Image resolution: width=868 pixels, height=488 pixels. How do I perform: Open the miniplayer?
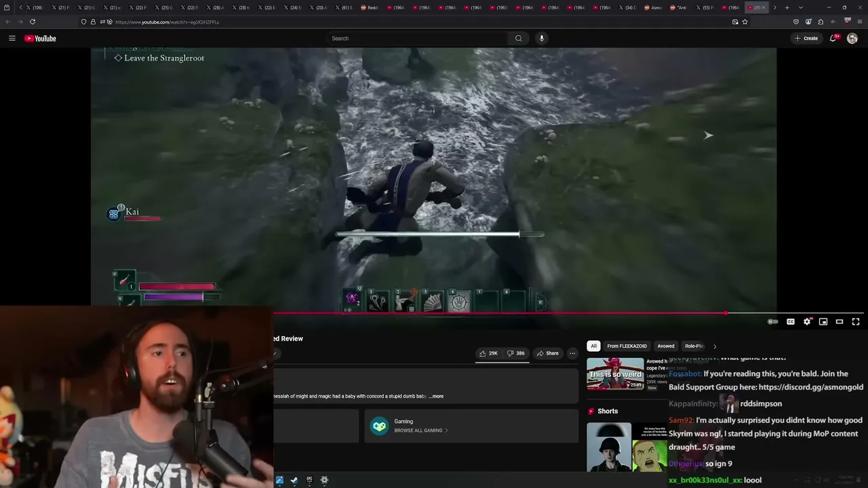[823, 322]
